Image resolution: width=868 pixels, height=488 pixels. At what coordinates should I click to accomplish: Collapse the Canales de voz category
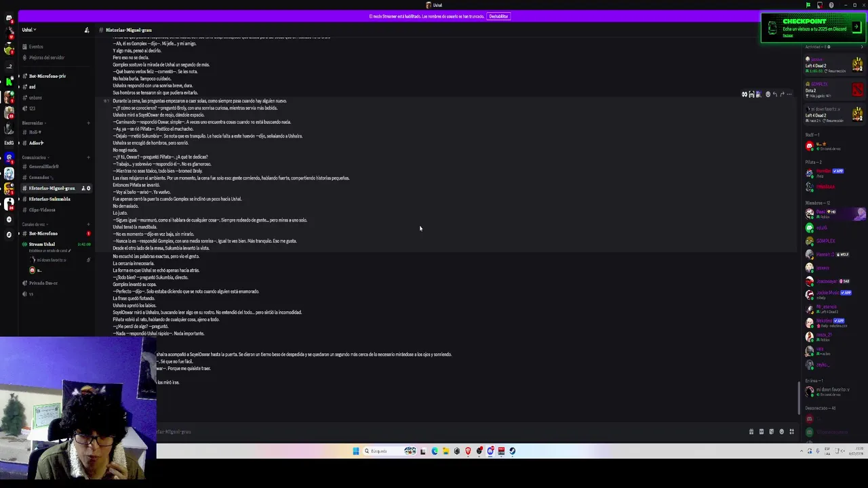click(x=34, y=224)
